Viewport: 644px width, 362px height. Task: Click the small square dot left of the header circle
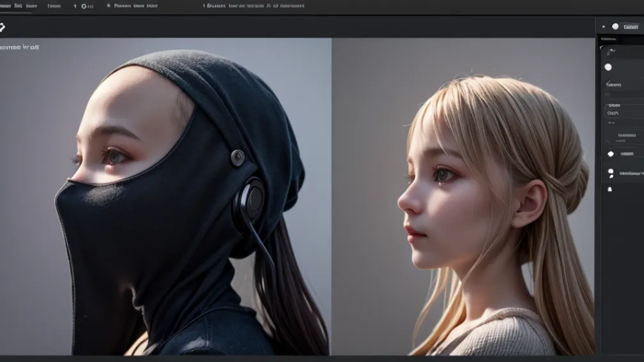point(603,27)
